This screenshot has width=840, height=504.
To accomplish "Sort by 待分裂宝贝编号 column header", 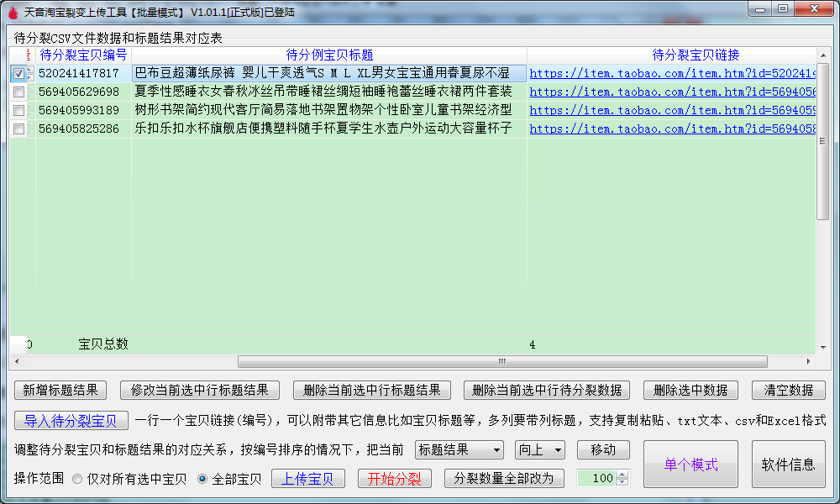I will (83, 55).
